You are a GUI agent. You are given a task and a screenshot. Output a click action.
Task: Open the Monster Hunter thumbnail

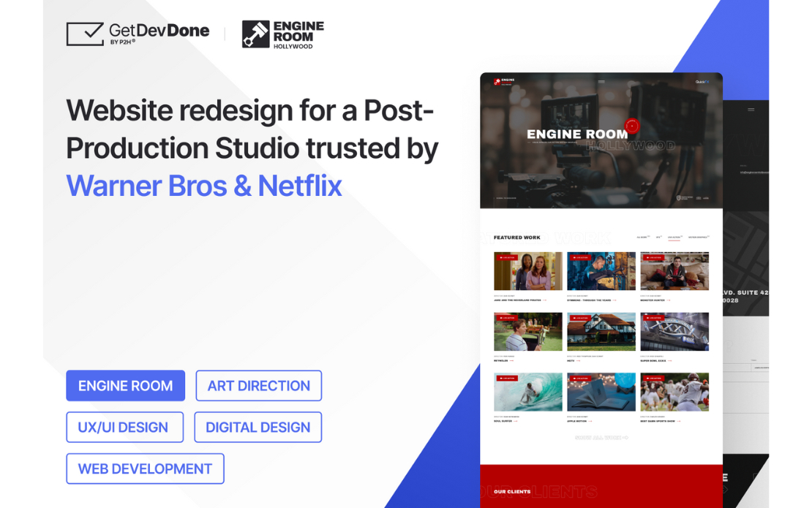pyautogui.click(x=674, y=271)
